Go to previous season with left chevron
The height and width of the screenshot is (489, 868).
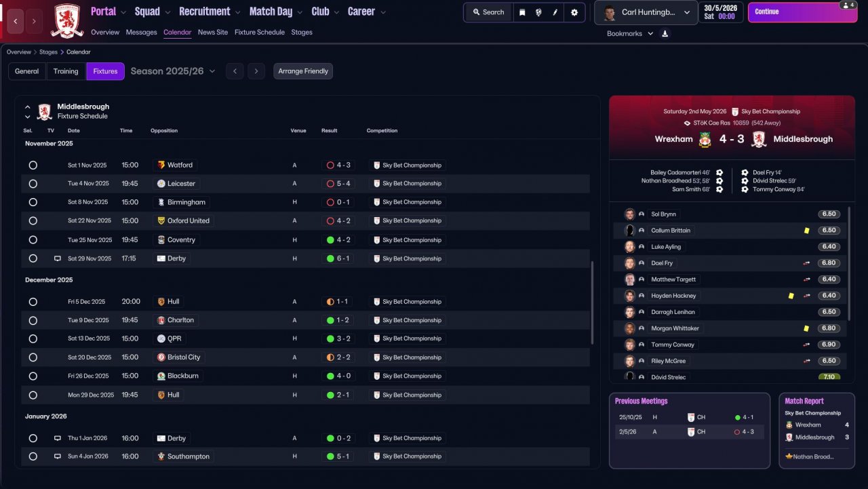(x=235, y=71)
